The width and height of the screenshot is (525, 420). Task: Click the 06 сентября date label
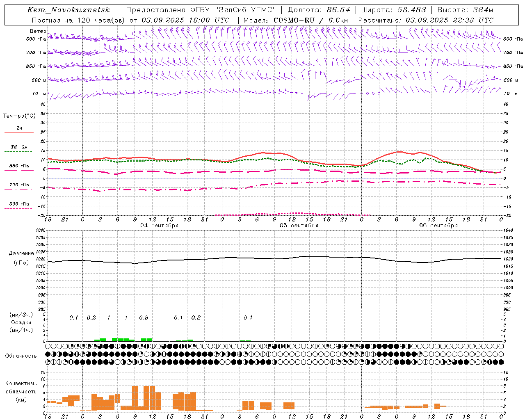coord(438,226)
